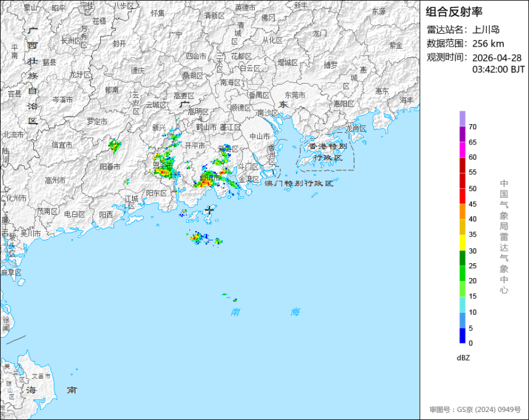Click the 南沙区 map label
This screenshot has height=420, width=529.
pyautogui.click(x=268, y=113)
